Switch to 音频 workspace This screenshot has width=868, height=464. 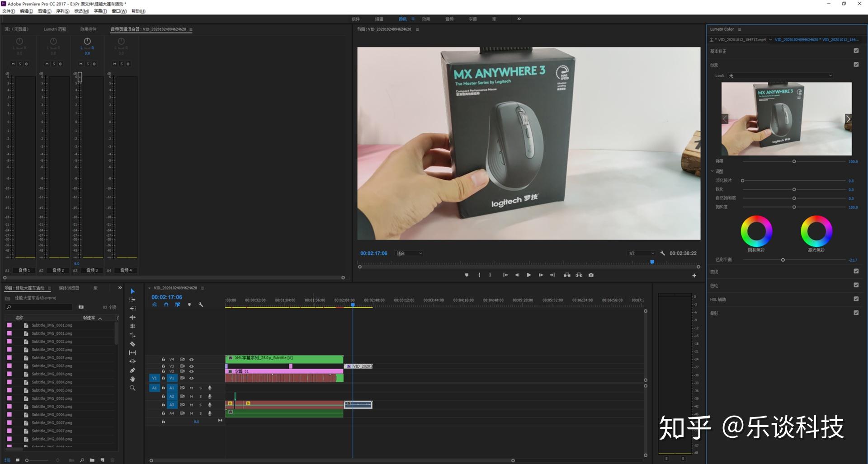(449, 19)
